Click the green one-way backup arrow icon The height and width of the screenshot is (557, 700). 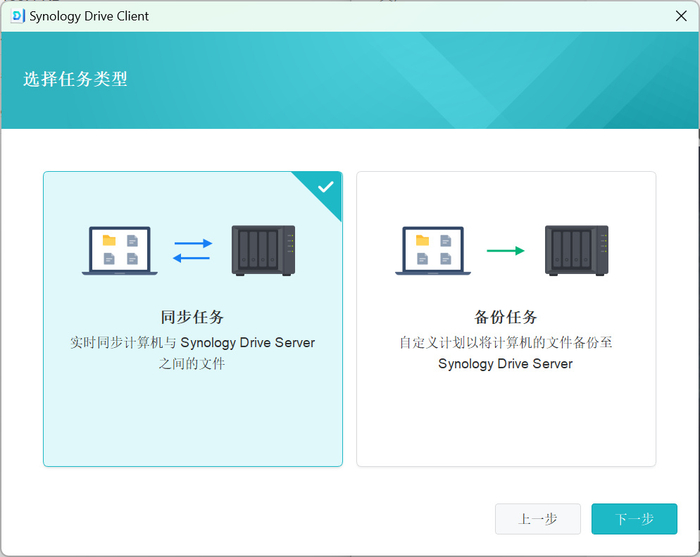click(x=505, y=251)
